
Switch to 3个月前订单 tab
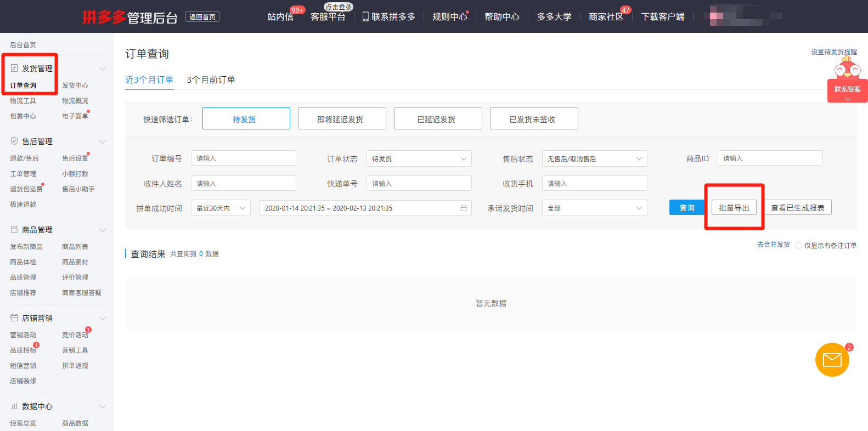coord(211,80)
